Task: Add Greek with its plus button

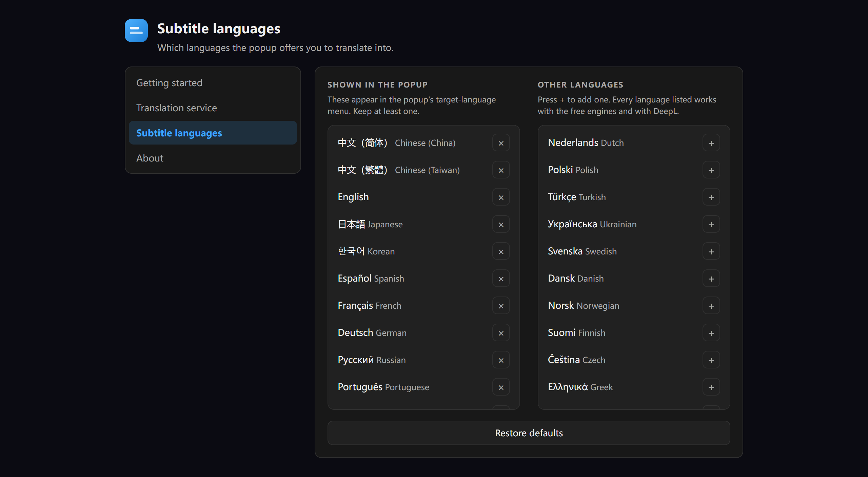Action: pyautogui.click(x=711, y=387)
